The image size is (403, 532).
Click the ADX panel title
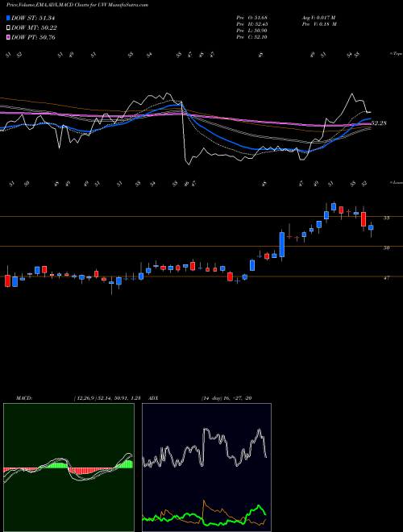tap(154, 398)
